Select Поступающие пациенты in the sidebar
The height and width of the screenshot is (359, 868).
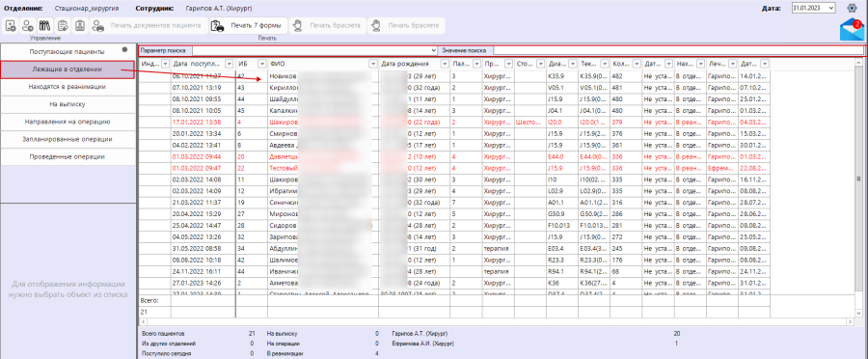click(67, 51)
